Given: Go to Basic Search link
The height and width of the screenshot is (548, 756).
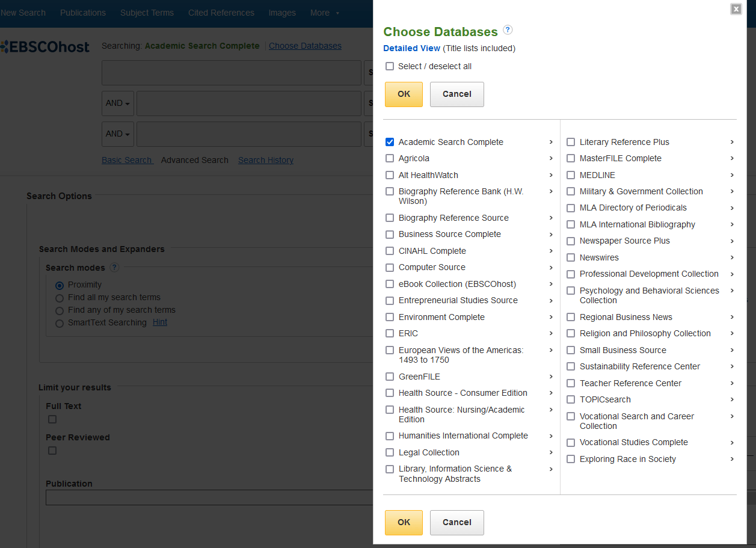Looking at the screenshot, I should (x=127, y=160).
